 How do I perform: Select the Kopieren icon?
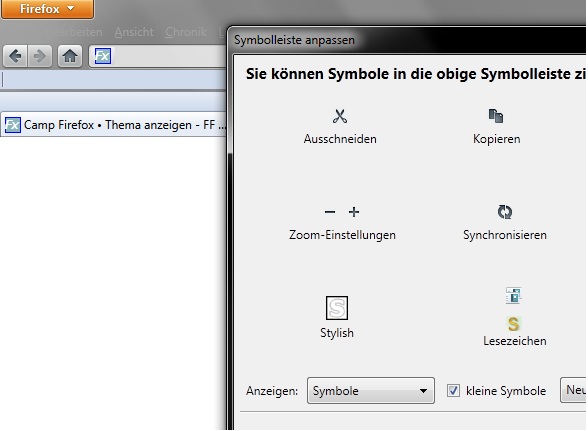(496, 116)
